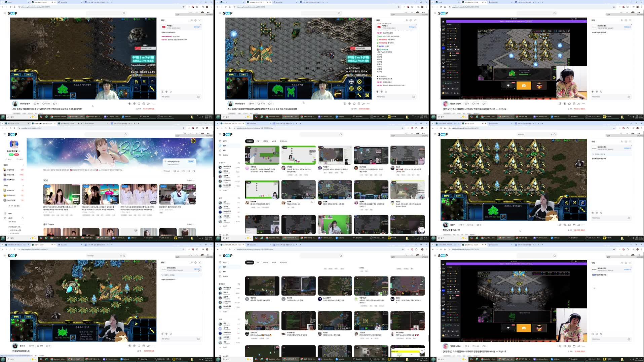Open first VOD thumbnail on BJ보림이 page
The width and height of the screenshot is (644, 362).
pos(62,194)
